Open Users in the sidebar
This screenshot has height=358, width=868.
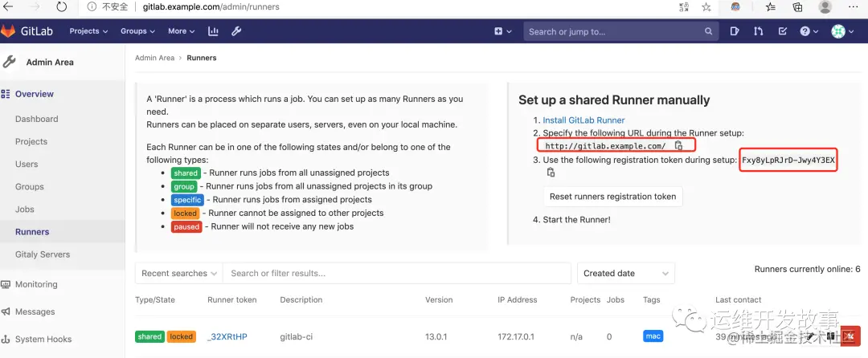pos(27,164)
